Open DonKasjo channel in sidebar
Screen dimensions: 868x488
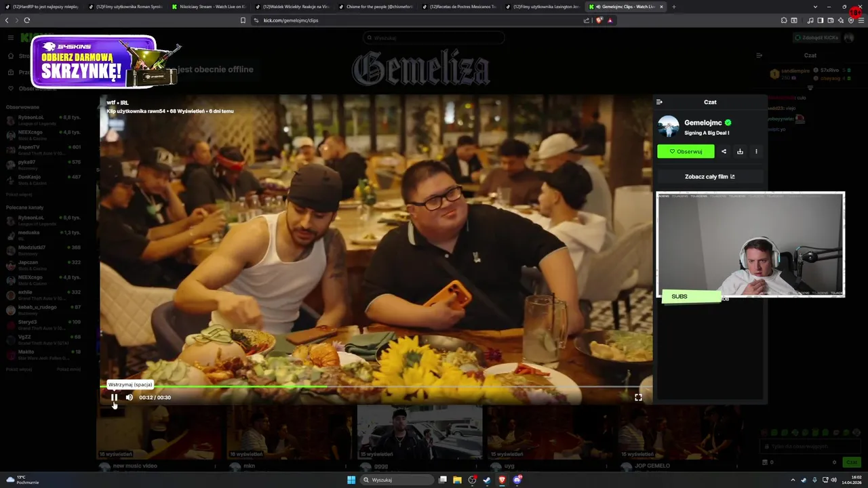click(x=43, y=180)
